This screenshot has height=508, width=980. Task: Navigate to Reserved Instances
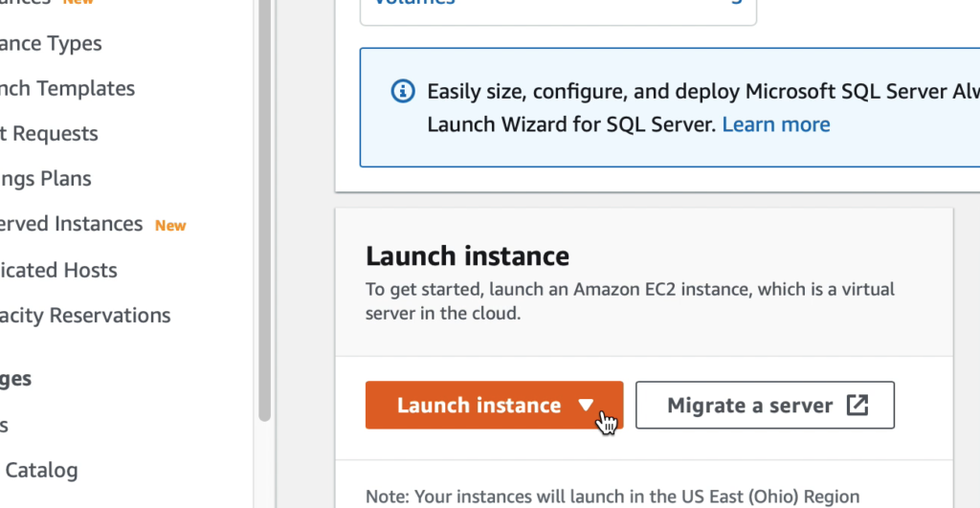pyautogui.click(x=71, y=225)
